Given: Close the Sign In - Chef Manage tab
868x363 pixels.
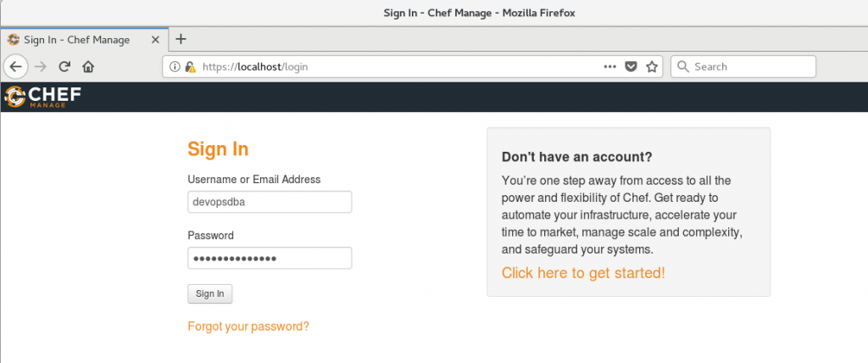Looking at the screenshot, I should pyautogui.click(x=156, y=40).
